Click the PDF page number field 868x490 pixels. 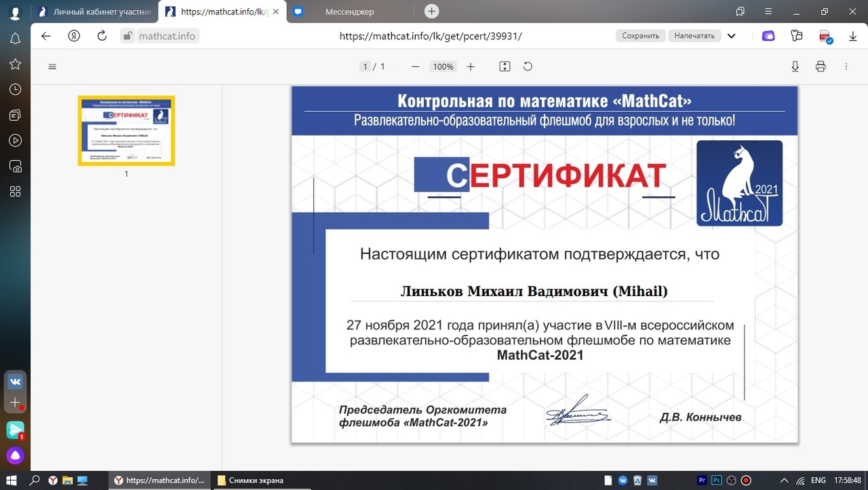365,66
